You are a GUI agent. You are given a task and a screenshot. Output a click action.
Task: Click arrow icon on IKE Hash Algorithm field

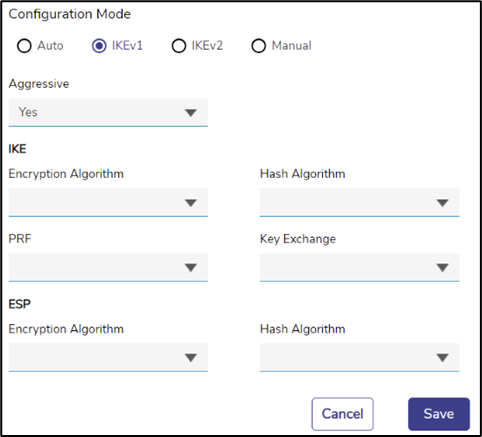click(x=442, y=203)
